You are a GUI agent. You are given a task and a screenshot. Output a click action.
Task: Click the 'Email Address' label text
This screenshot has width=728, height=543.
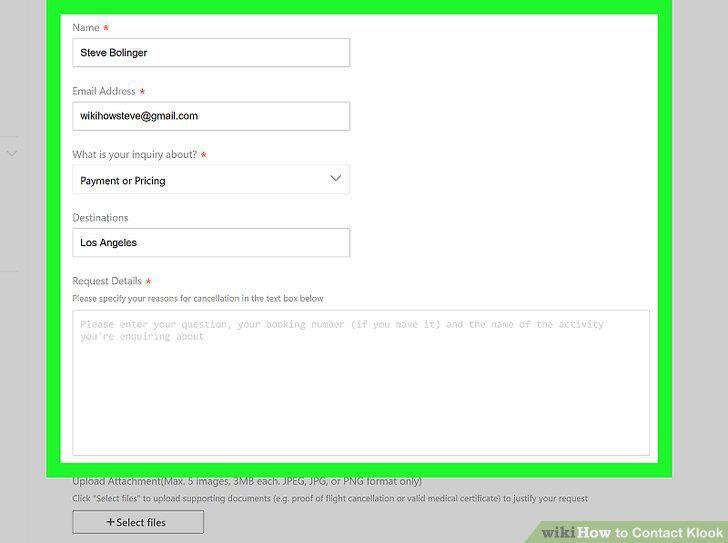[x=104, y=91]
